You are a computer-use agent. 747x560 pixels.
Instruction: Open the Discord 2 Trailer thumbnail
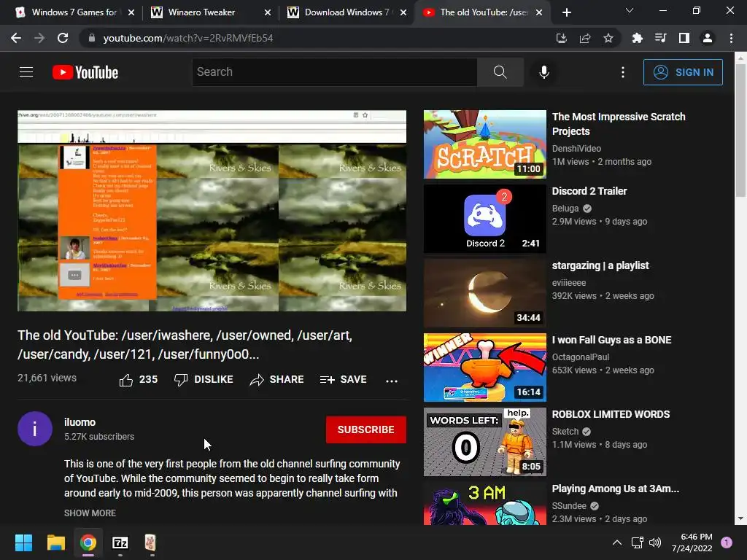pos(485,219)
